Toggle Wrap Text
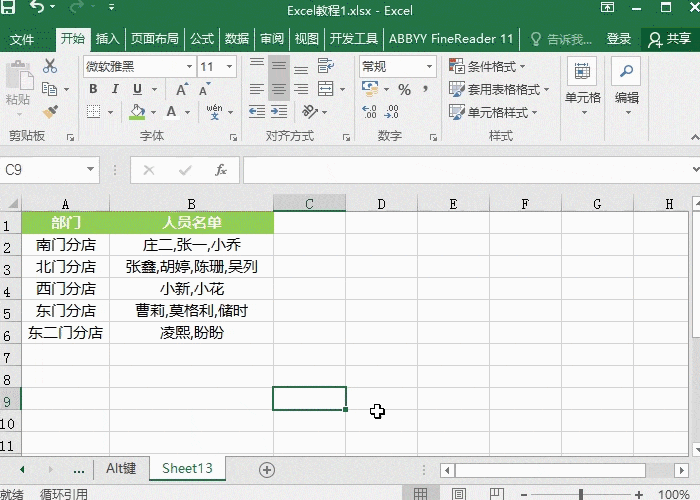This screenshot has height=500, width=700. 325,66
